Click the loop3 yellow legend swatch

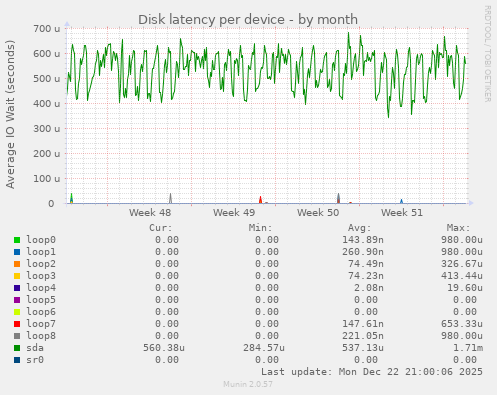(17, 276)
